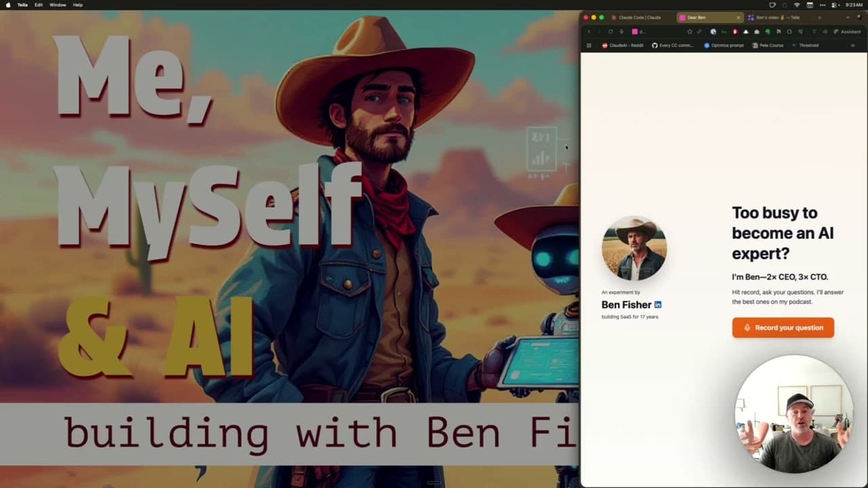This screenshot has width=868, height=488.
Task: Open the browser Assistant panel
Action: [847, 32]
